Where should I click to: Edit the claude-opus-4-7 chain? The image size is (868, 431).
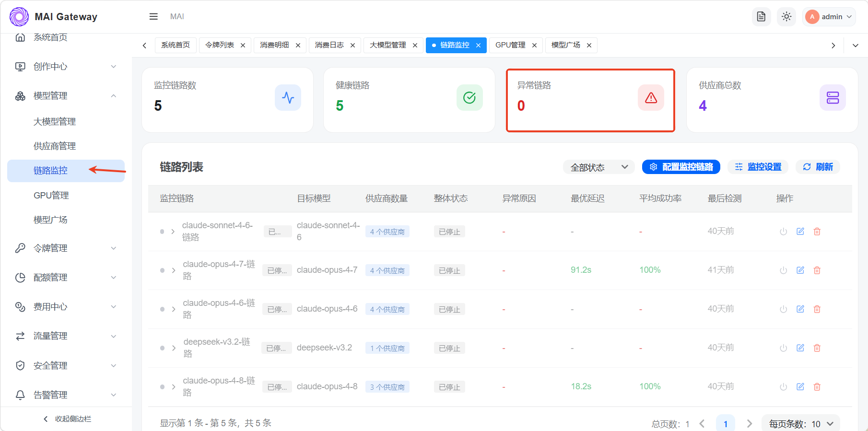800,270
